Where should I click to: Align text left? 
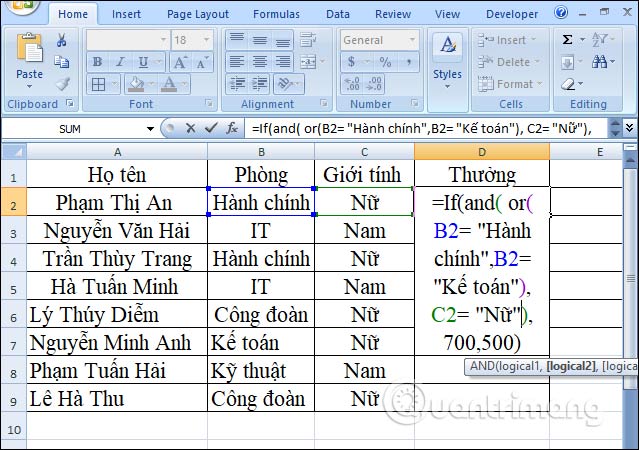236,62
